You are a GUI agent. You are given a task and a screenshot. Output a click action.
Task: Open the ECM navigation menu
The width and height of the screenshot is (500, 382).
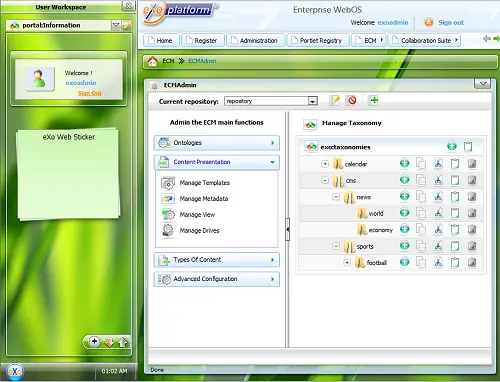coord(369,40)
